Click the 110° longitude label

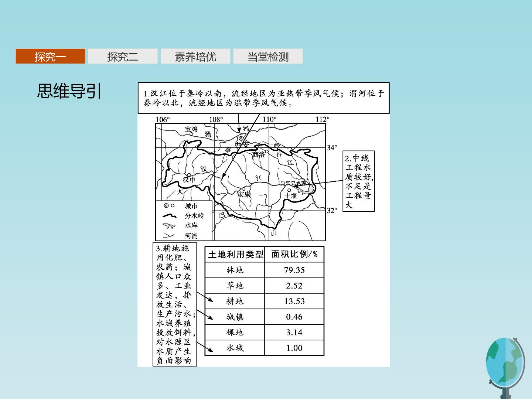269,119
